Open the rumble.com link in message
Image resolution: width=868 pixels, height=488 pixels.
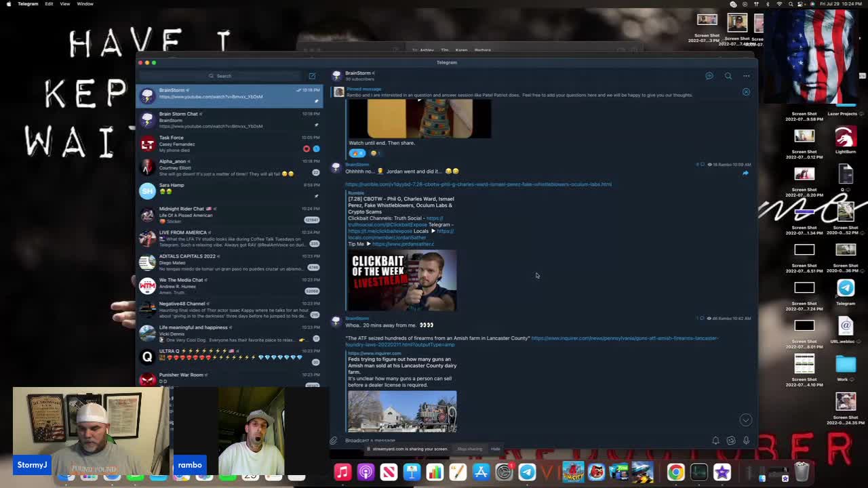pos(478,184)
